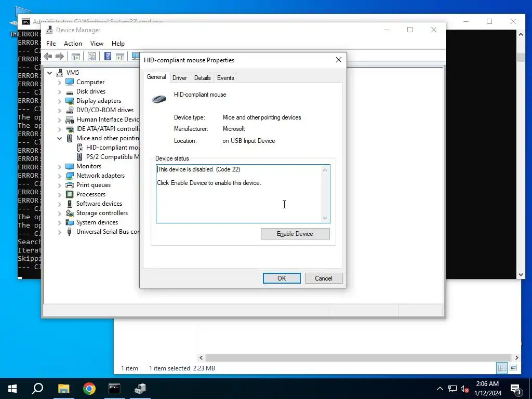Toggle the show/hide console tree toolbar icon
The width and height of the screenshot is (532, 399).
[76, 56]
